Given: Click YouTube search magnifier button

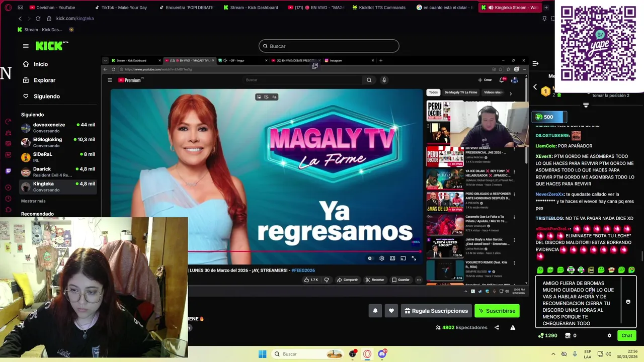Looking at the screenshot, I should (369, 80).
